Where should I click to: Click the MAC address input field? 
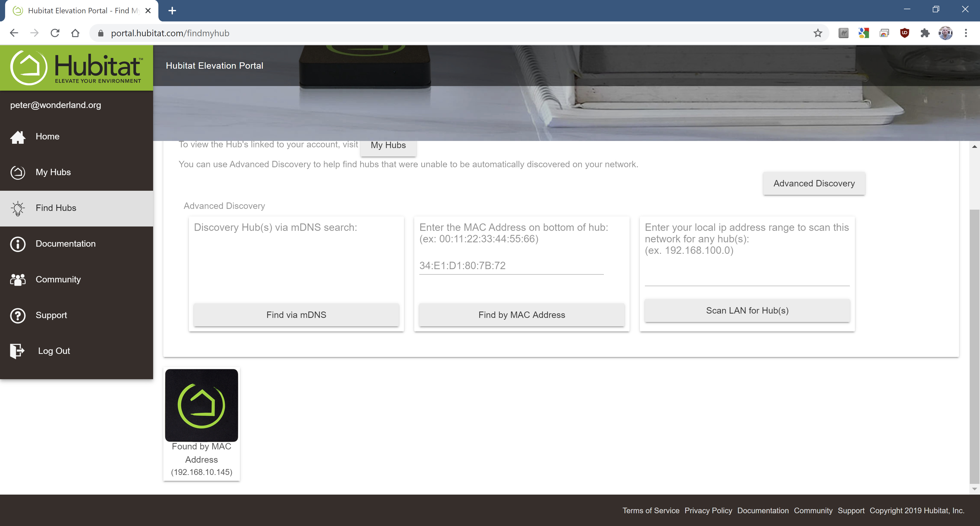coord(511,266)
